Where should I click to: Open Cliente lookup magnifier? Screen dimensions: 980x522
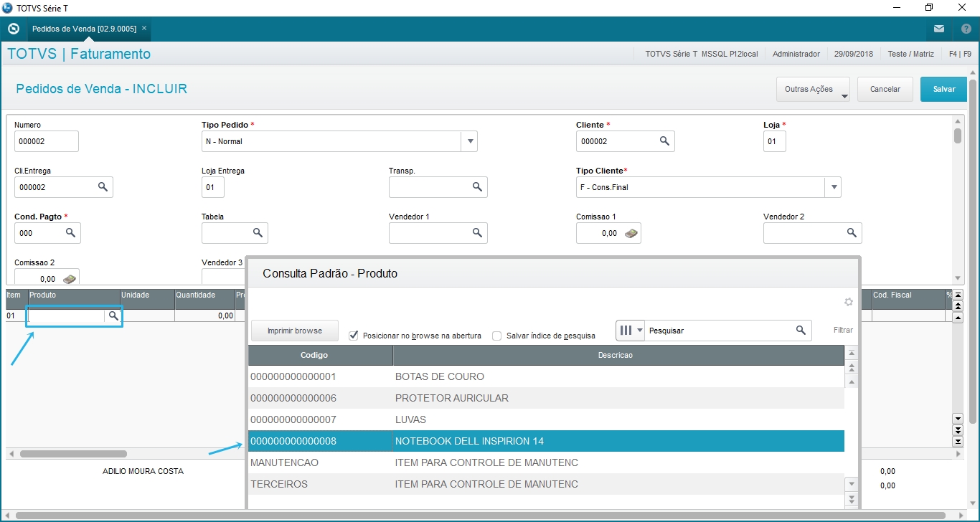[x=665, y=141]
